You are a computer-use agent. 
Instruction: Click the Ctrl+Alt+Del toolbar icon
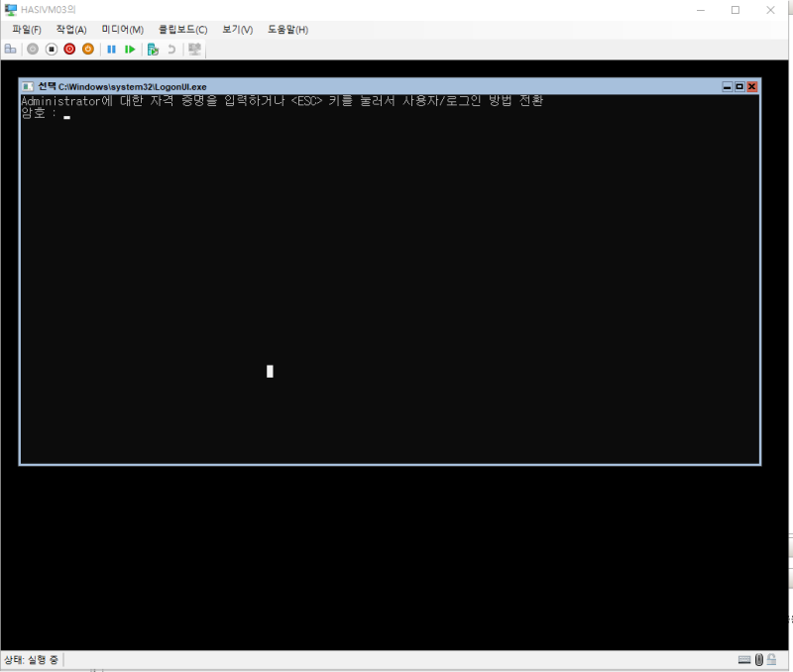pyautogui.click(x=10, y=49)
